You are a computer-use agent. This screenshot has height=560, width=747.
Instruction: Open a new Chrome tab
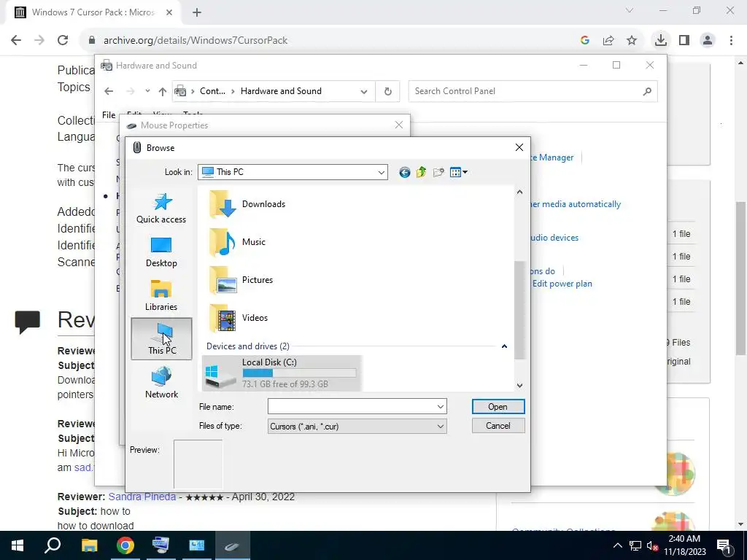point(197,12)
